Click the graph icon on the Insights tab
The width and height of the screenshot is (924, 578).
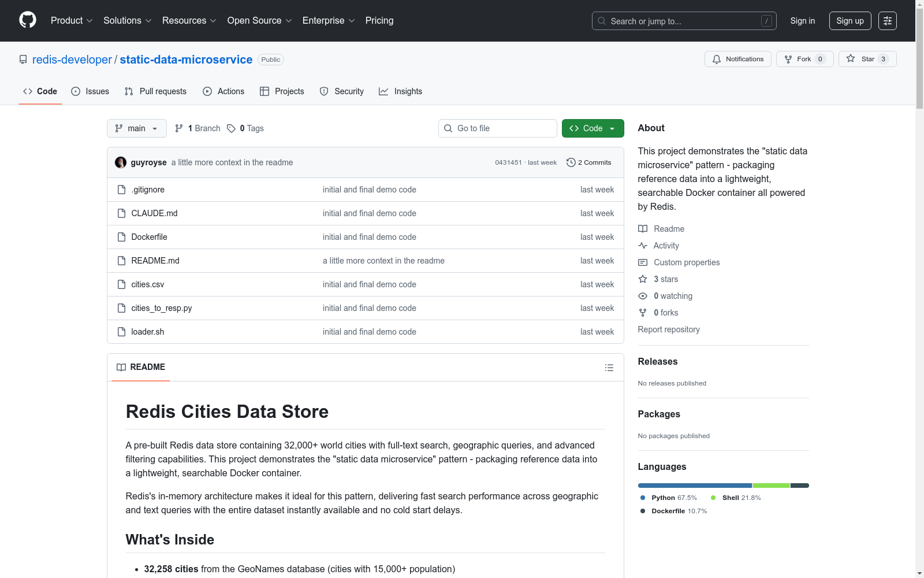[x=383, y=91]
